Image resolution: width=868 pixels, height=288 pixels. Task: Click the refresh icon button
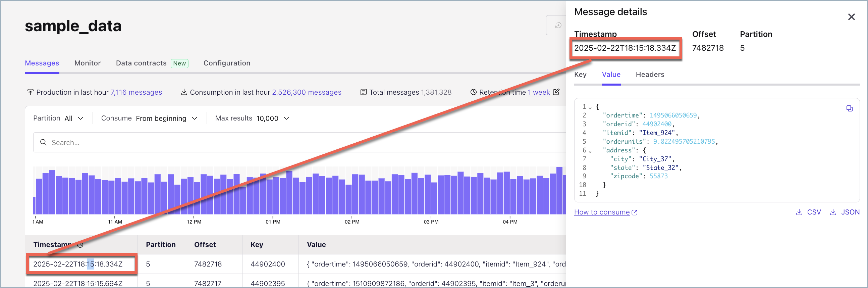(x=558, y=25)
